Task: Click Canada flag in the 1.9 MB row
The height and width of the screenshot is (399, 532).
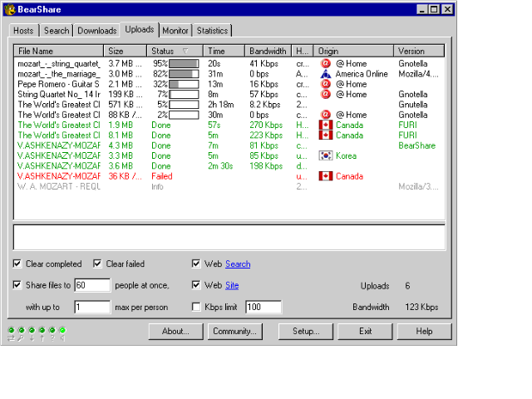Action: click(x=326, y=125)
